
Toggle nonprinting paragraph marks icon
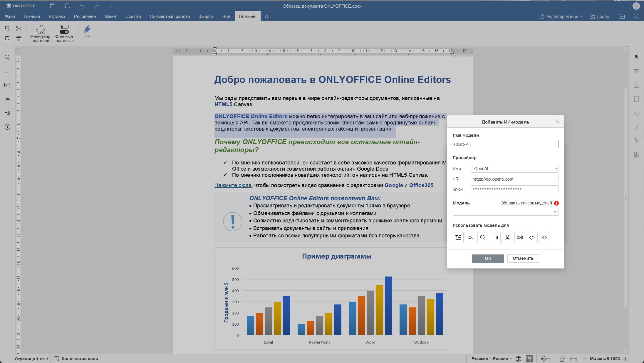[x=636, y=57]
